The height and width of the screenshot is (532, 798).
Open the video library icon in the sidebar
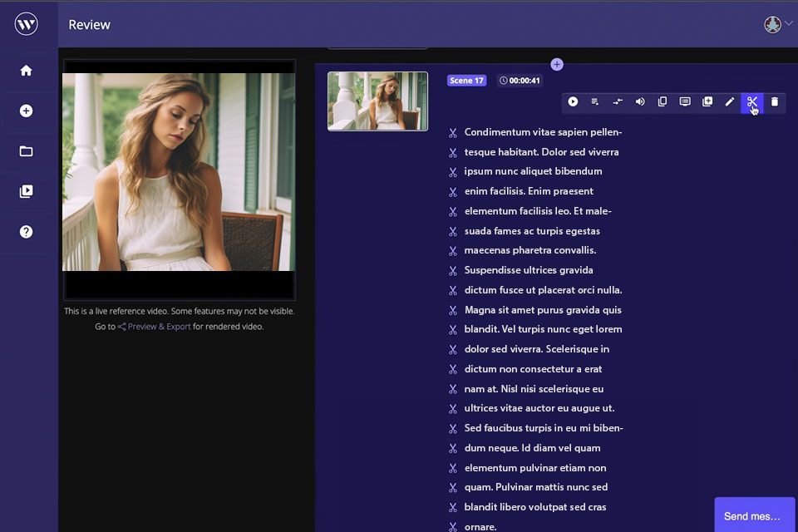[x=26, y=191]
